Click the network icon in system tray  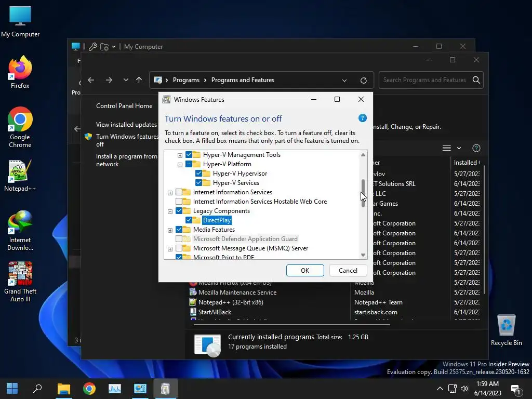(452, 389)
